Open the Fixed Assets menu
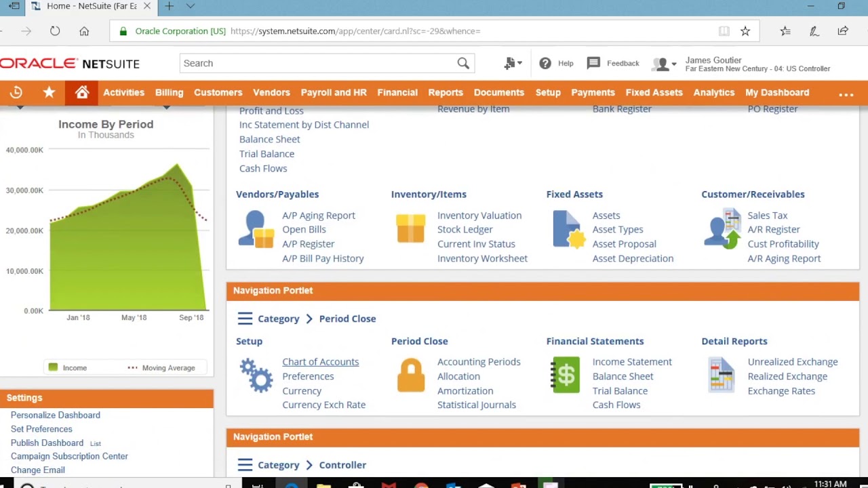 (654, 92)
